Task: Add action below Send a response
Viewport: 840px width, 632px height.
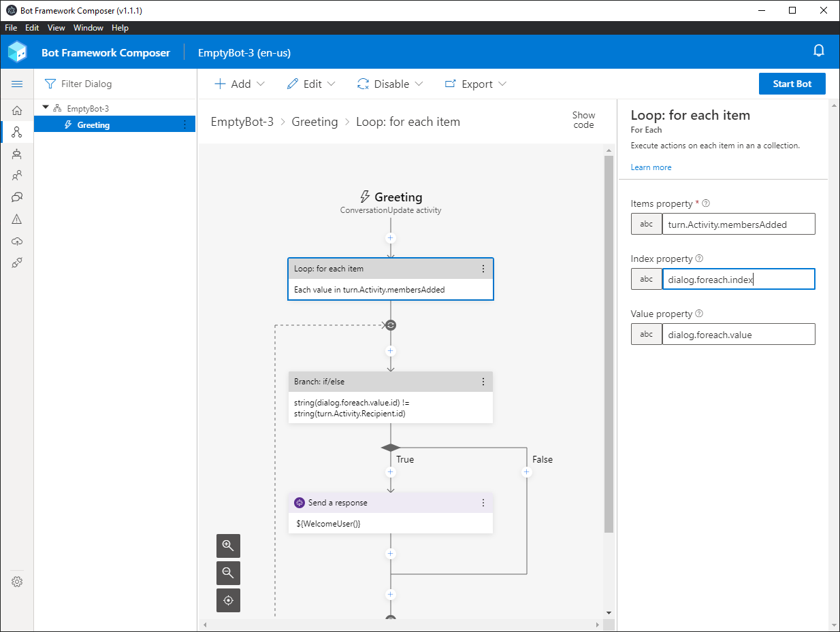Action: pyautogui.click(x=391, y=554)
